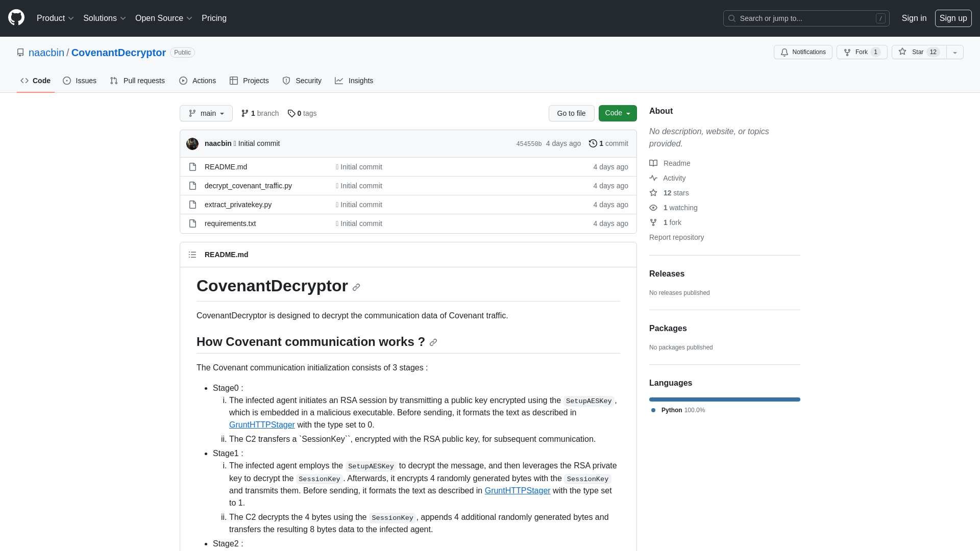Open commit hash 454550b

pos(529,144)
